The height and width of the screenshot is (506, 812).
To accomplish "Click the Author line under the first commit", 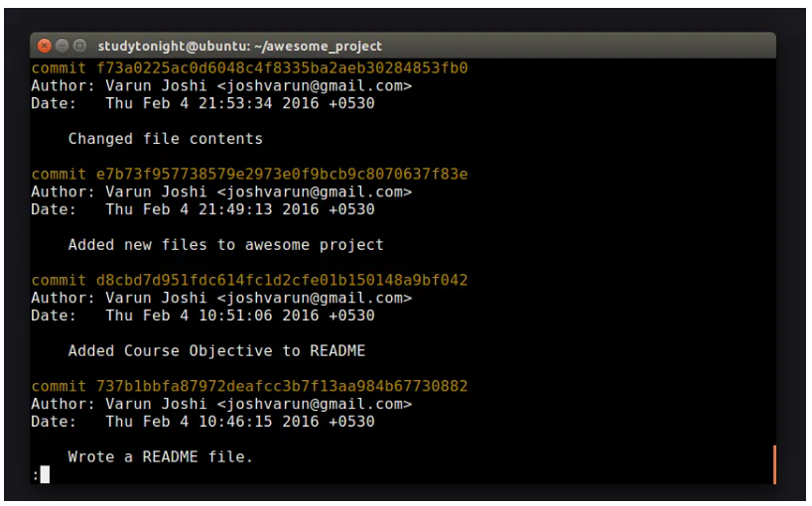I will click(220, 86).
